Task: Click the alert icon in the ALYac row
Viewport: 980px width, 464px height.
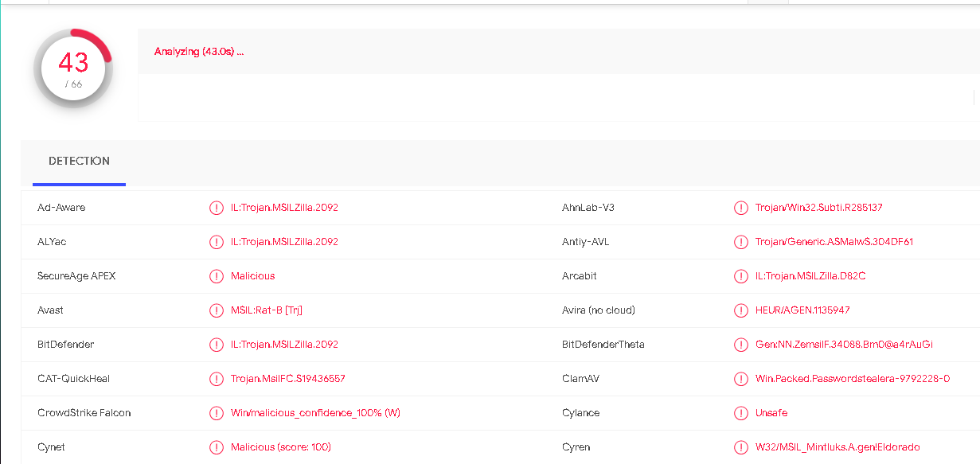Action: [x=216, y=242]
